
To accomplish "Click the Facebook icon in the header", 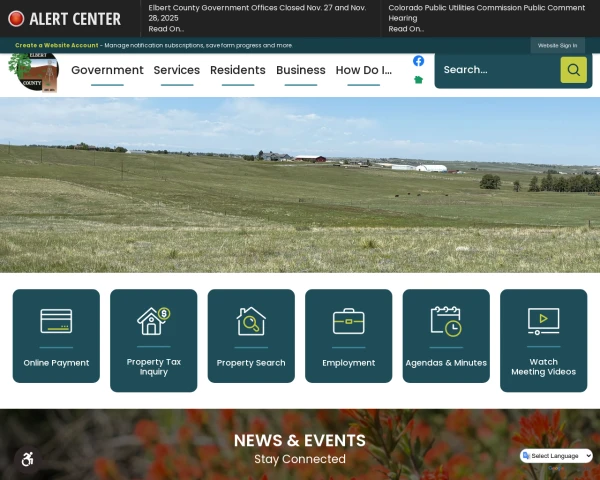I will (x=418, y=61).
